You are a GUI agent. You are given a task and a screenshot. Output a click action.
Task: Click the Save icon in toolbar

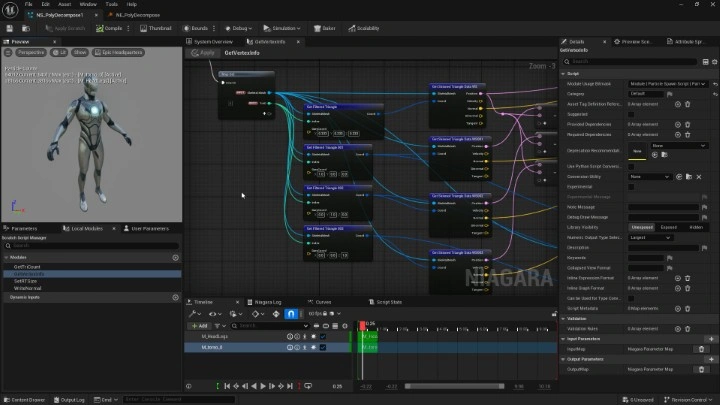point(8,29)
